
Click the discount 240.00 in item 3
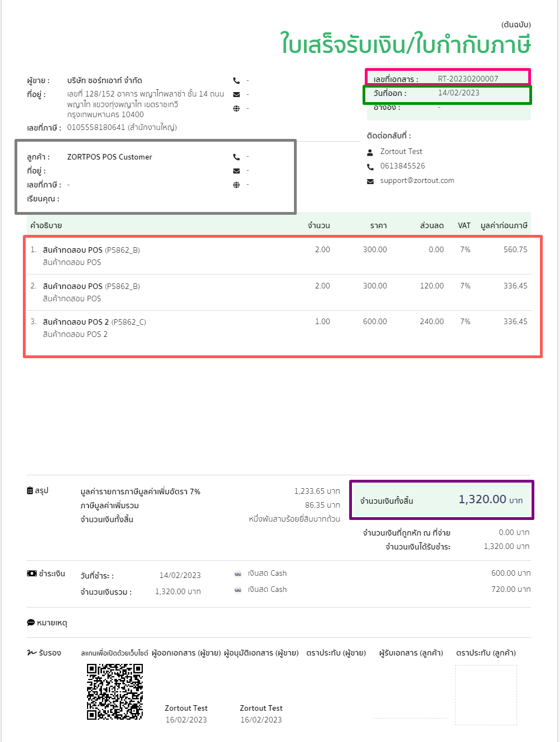432,321
